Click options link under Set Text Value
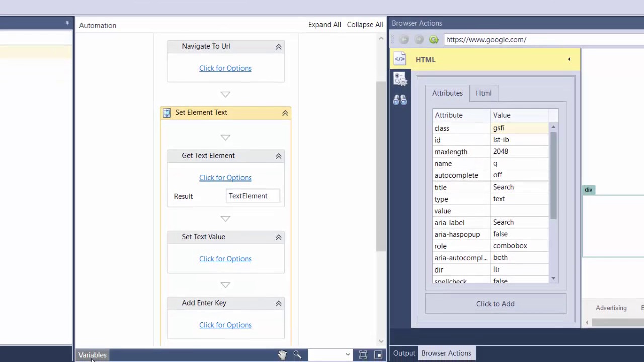Viewport: 644px width, 362px height. (225, 259)
